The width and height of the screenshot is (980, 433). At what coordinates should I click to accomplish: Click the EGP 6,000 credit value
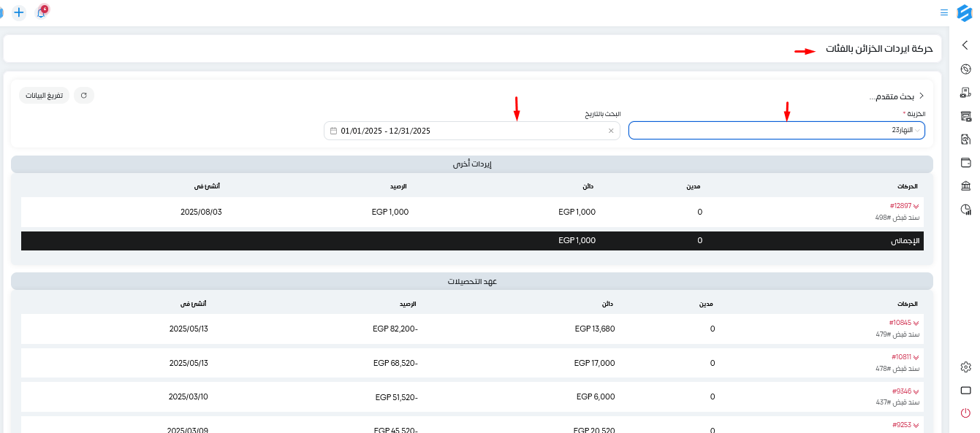pos(596,397)
